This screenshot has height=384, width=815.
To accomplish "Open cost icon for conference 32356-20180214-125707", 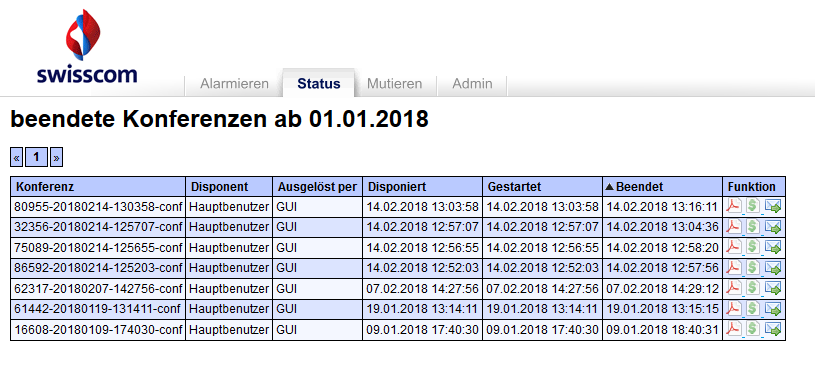I will tap(753, 228).
